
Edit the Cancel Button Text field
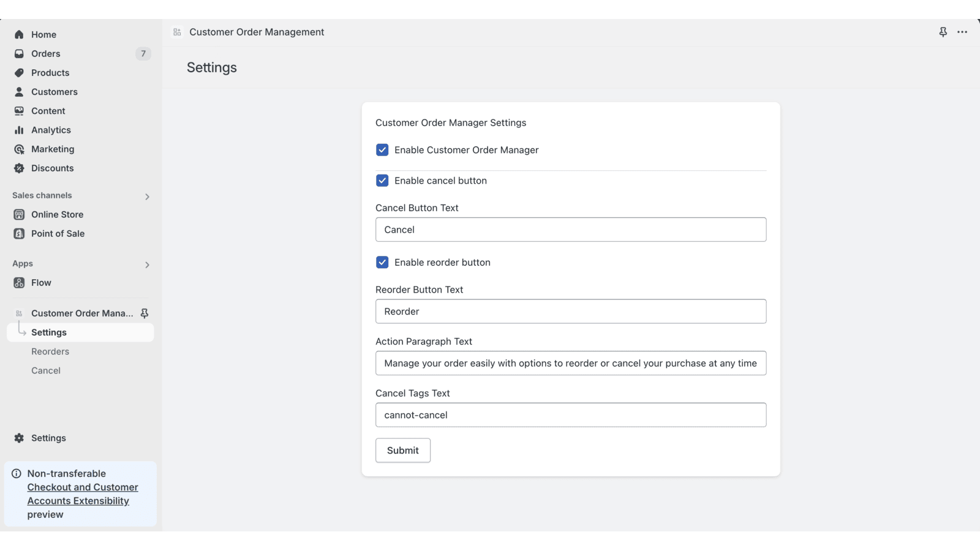tap(570, 230)
